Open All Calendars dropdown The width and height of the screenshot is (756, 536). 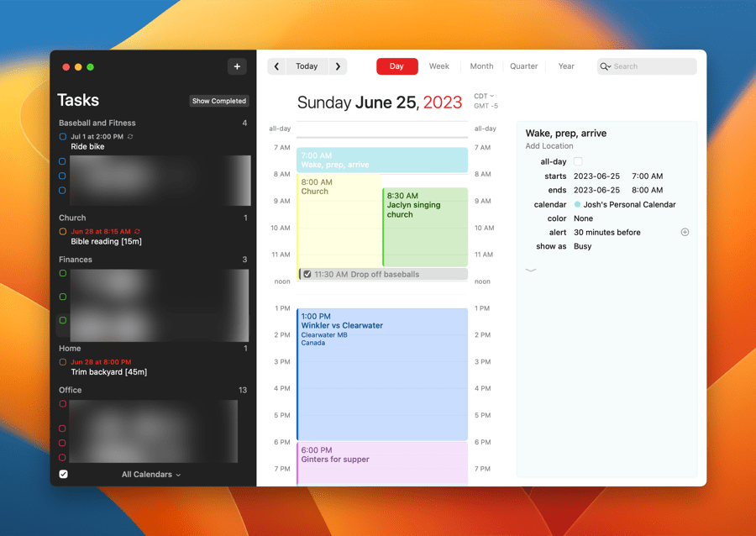tap(151, 475)
